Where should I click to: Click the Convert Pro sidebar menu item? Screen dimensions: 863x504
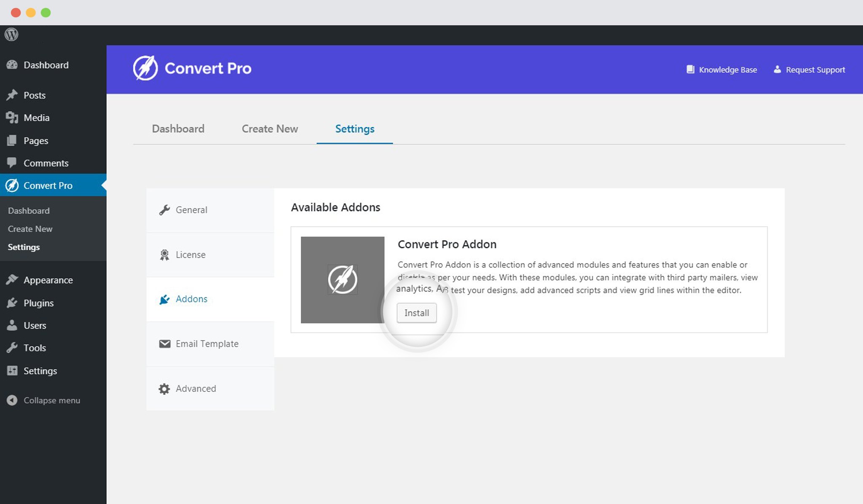53,185
